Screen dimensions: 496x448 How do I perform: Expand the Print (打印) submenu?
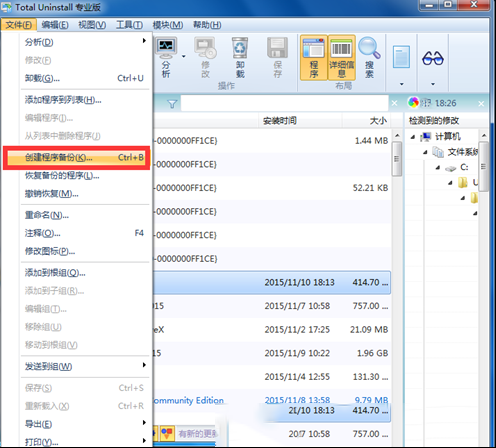tap(85, 442)
